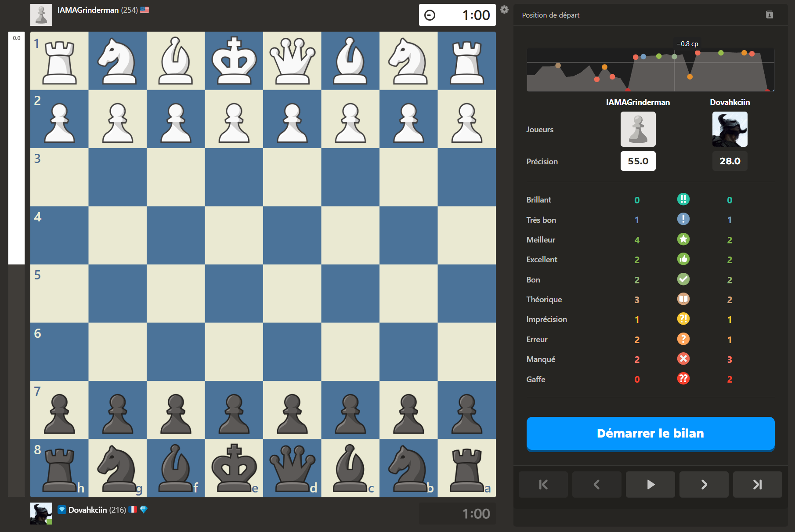Select the Gaffe double-question icon

pos(683,379)
